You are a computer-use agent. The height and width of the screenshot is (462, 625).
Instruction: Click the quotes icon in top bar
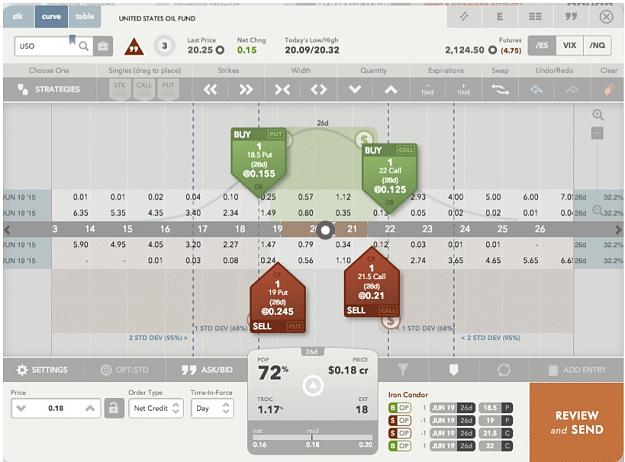click(571, 17)
